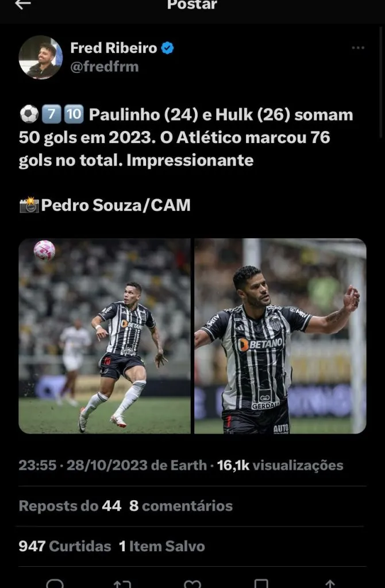385x588 pixels.
Task: Click the Postar header title
Action: coord(192,5)
